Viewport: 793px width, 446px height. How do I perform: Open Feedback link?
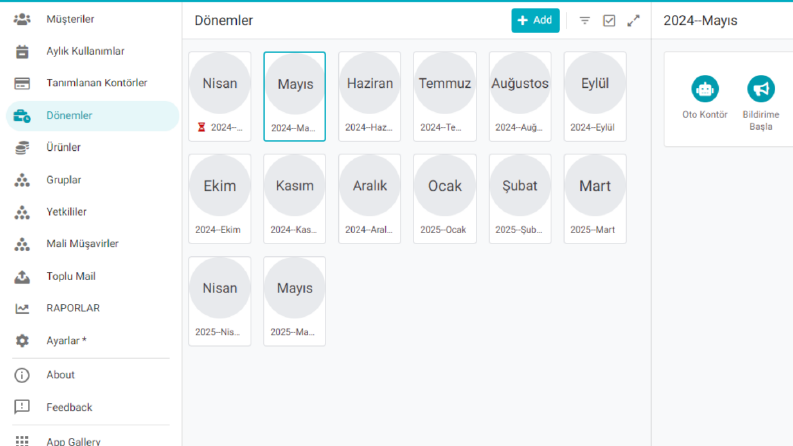[69, 408]
